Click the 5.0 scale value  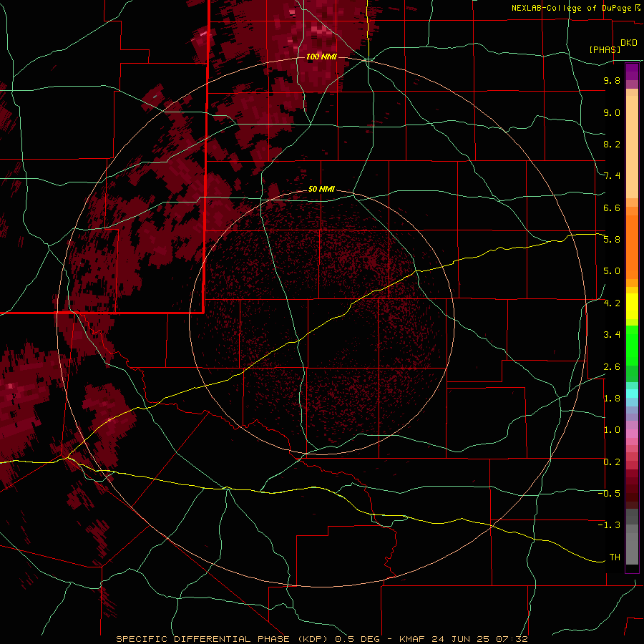[612, 271]
